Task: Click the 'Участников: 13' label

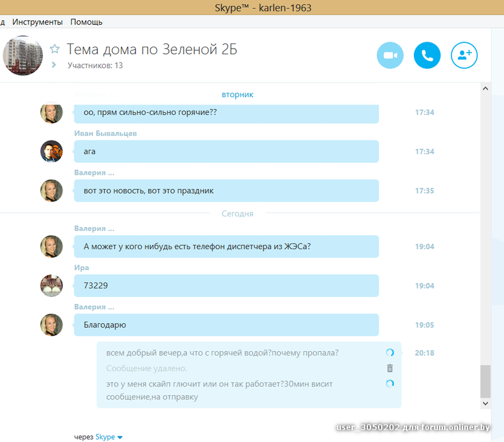Action: (x=95, y=66)
